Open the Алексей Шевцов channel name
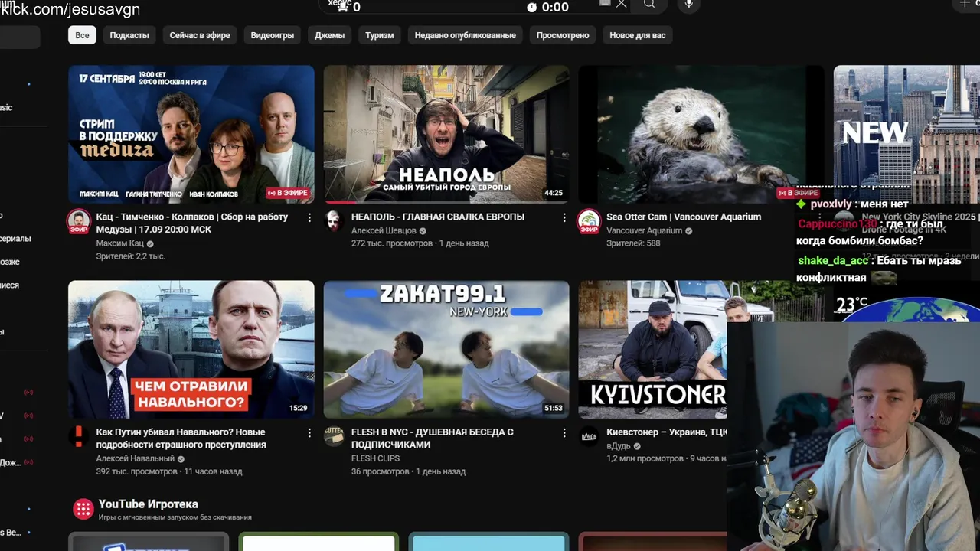Screen dimensions: 980x551 pyautogui.click(x=384, y=230)
